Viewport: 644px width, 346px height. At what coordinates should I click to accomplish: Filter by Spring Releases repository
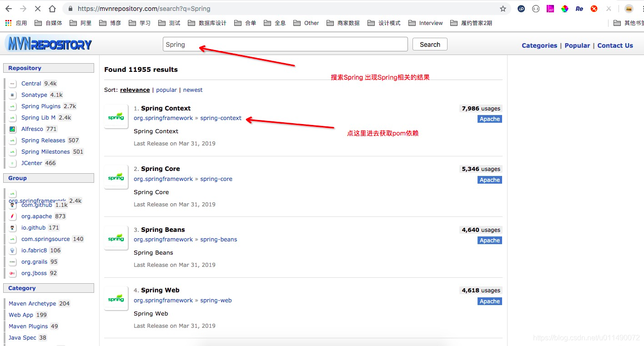click(43, 140)
